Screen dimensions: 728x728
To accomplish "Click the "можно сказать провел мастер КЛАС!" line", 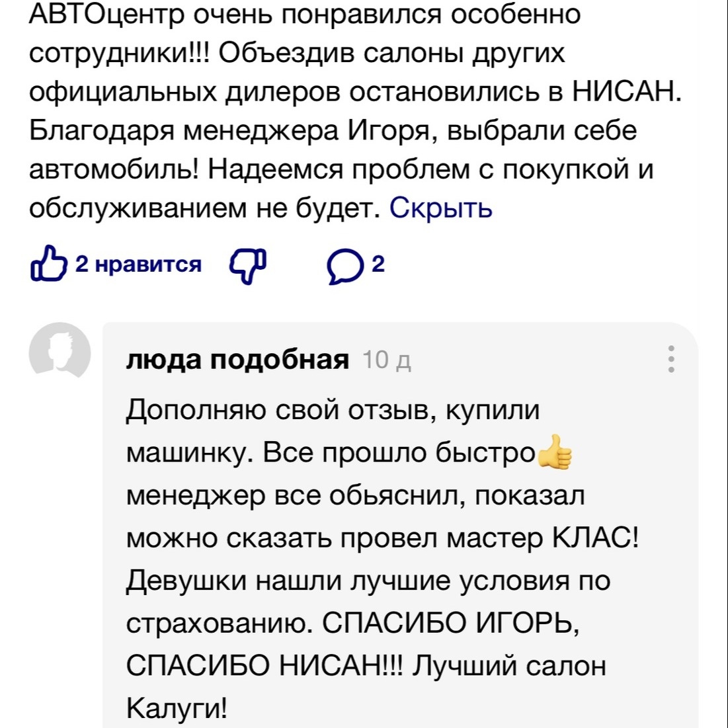I will [x=382, y=539].
